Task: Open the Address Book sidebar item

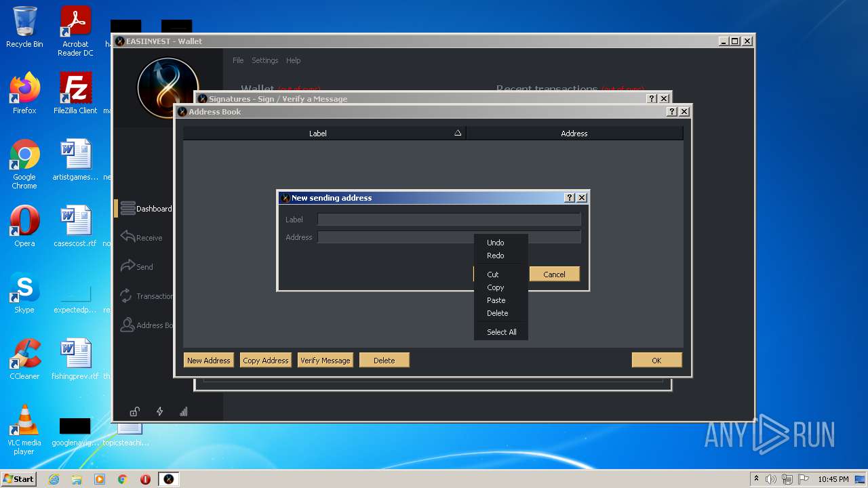Action: [145, 325]
